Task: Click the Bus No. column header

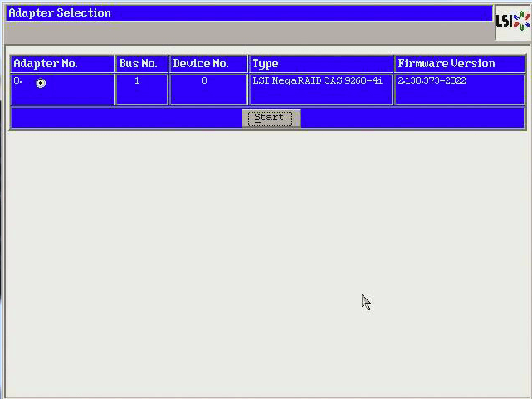Action: point(141,64)
